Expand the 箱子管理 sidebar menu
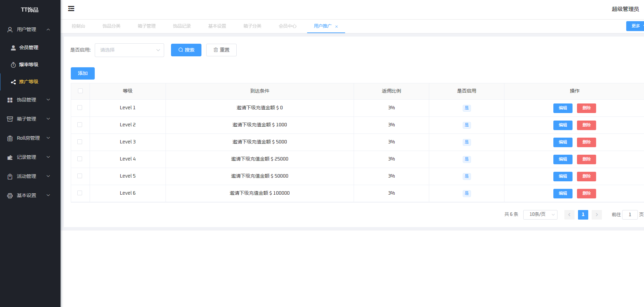The image size is (644, 307). (x=29, y=119)
